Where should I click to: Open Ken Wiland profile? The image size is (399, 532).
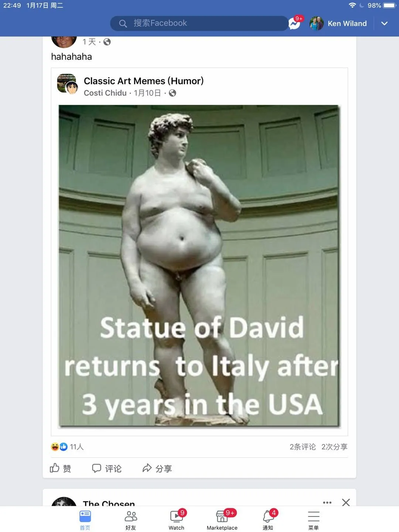click(x=338, y=24)
